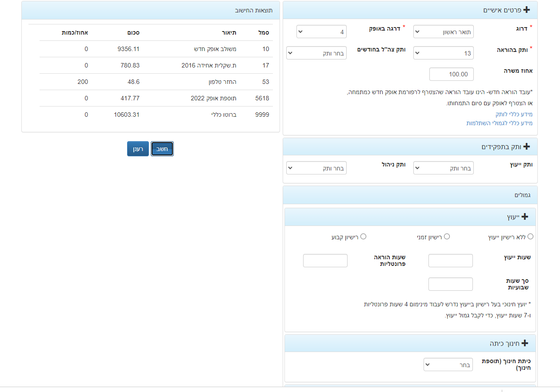Open the ותק צה"ל בחודשים dropdown
Image resolution: width=560 pixels, height=392 pixels.
[316, 53]
